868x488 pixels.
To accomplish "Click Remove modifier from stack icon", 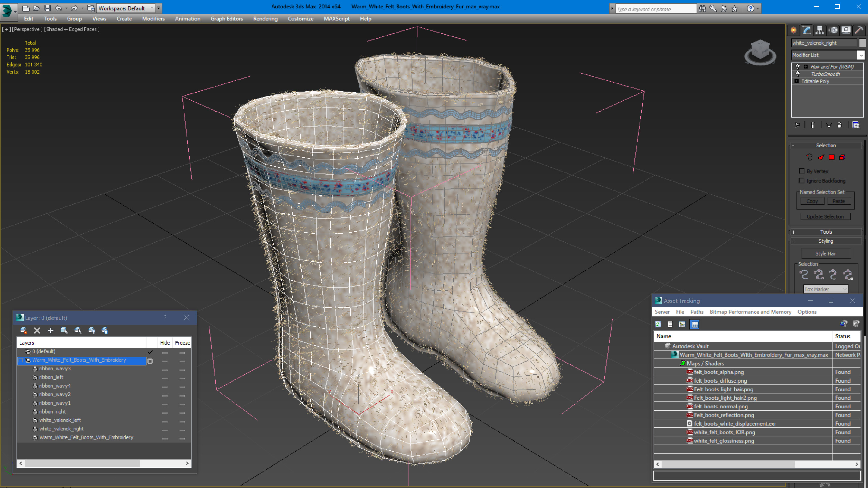I will [840, 125].
